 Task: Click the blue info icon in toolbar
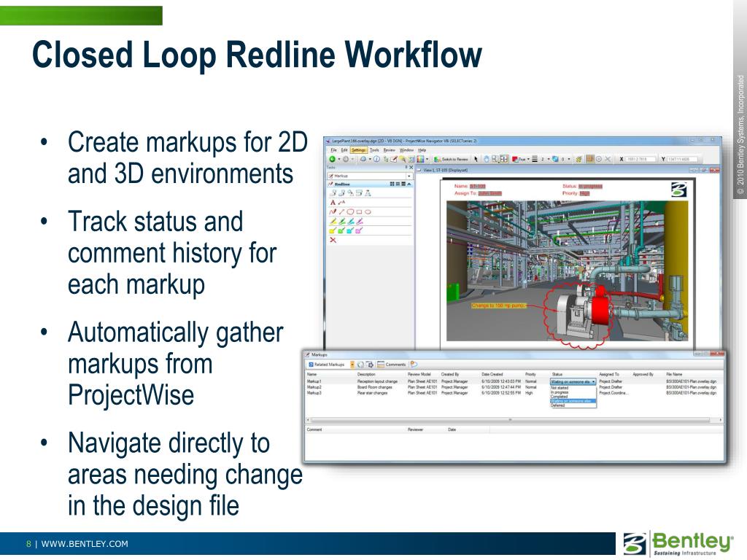376,159
